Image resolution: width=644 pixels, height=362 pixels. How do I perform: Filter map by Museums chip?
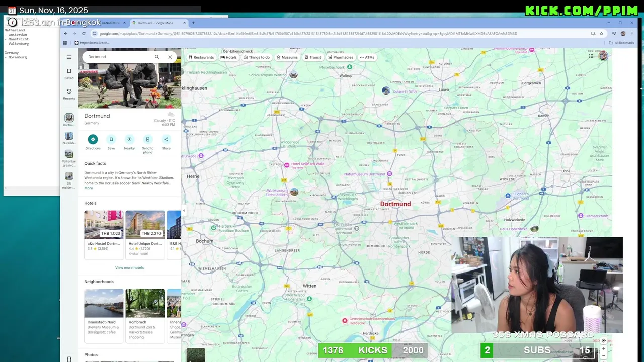point(287,57)
